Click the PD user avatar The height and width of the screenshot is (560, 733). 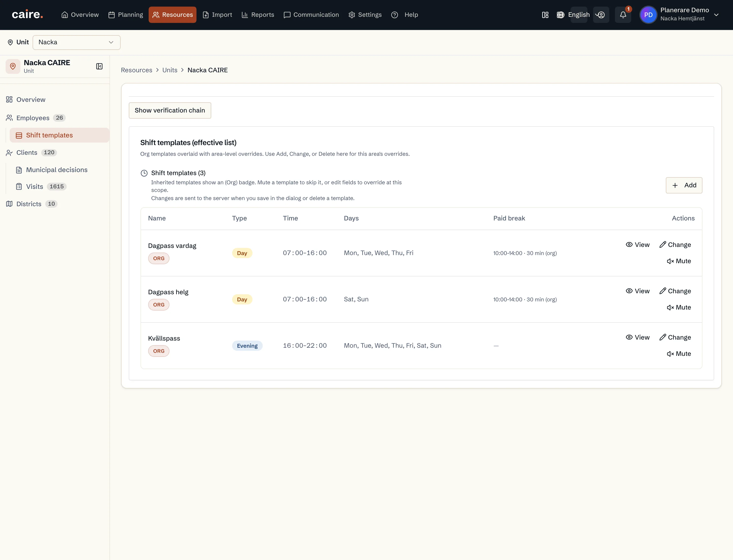tap(648, 15)
